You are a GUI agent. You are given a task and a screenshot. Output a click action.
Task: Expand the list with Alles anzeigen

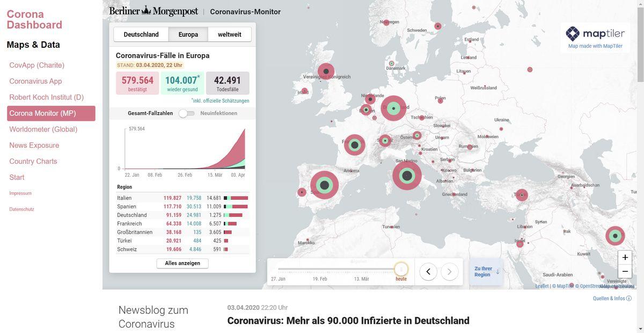182,263
